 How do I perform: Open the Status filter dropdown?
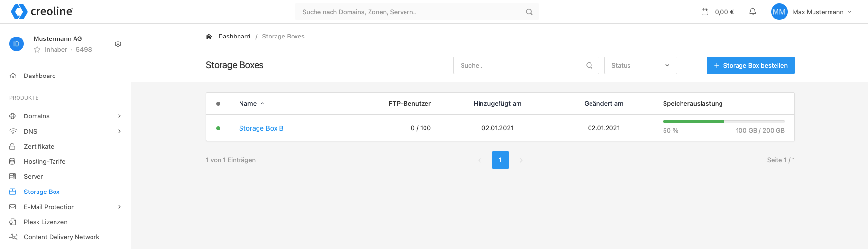640,65
